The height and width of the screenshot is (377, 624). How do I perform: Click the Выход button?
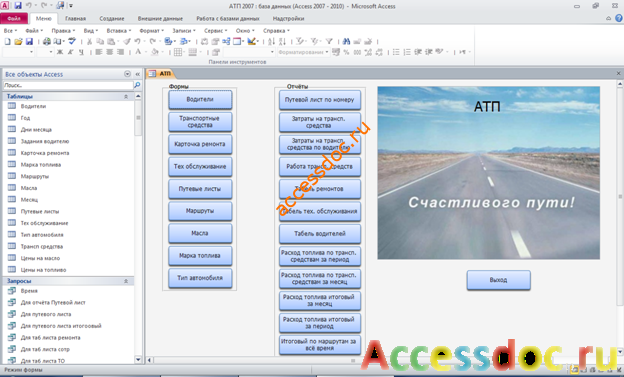[498, 280]
